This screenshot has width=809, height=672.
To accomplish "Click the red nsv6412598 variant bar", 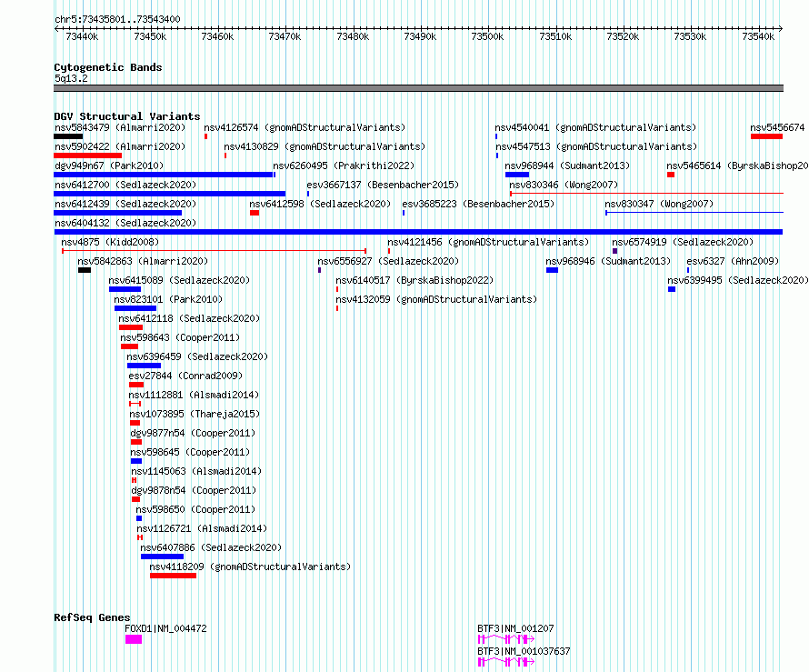I will coord(255,213).
